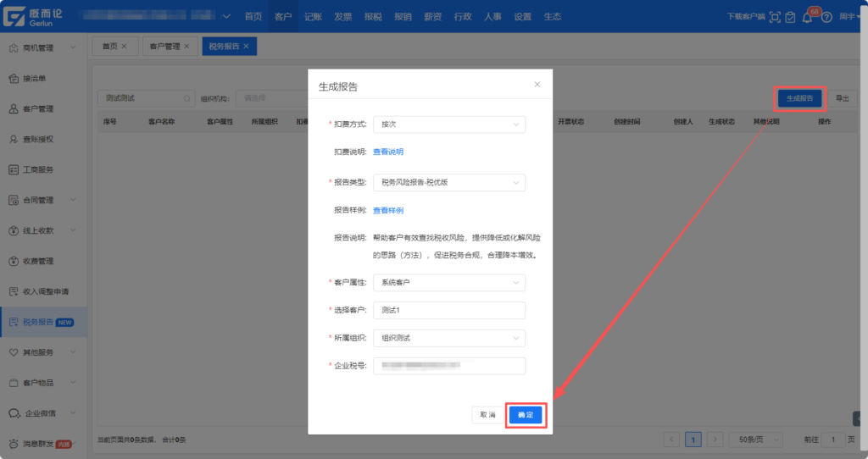868x459 pixels.
Task: Open the 扣费方式 dropdown
Action: point(448,124)
